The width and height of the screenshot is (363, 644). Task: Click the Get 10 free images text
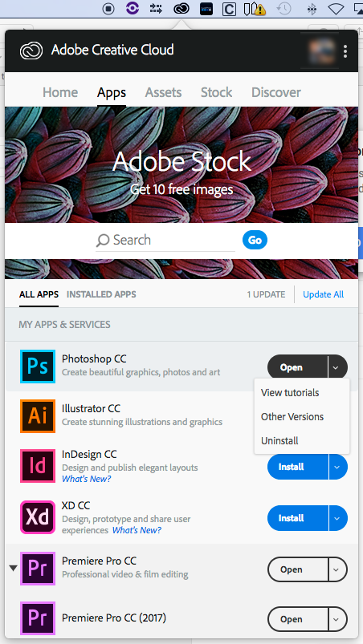click(181, 189)
